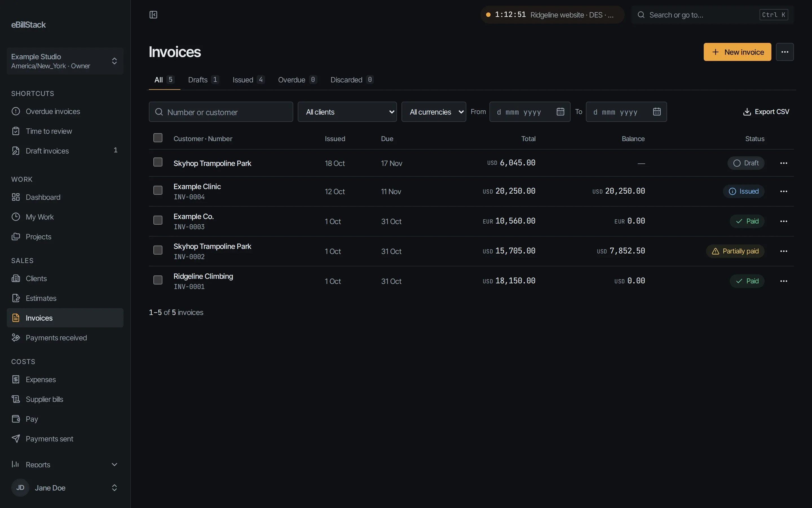812x508 pixels.
Task: Select the Example Co. invoice checkbox
Action: 158,220
